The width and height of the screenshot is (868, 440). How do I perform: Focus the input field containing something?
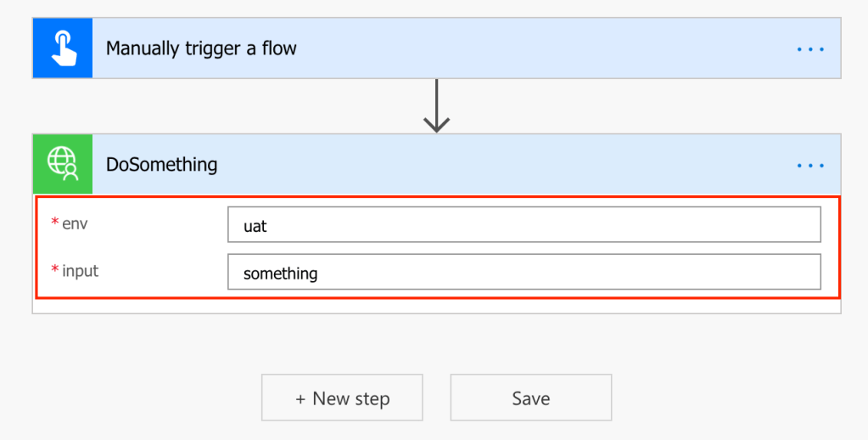pos(524,272)
